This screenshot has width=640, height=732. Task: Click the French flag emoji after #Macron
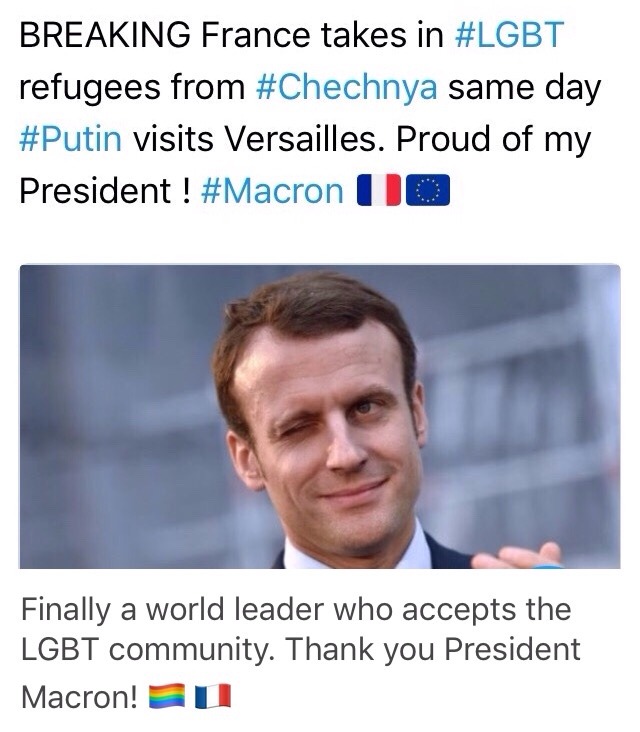tap(378, 189)
